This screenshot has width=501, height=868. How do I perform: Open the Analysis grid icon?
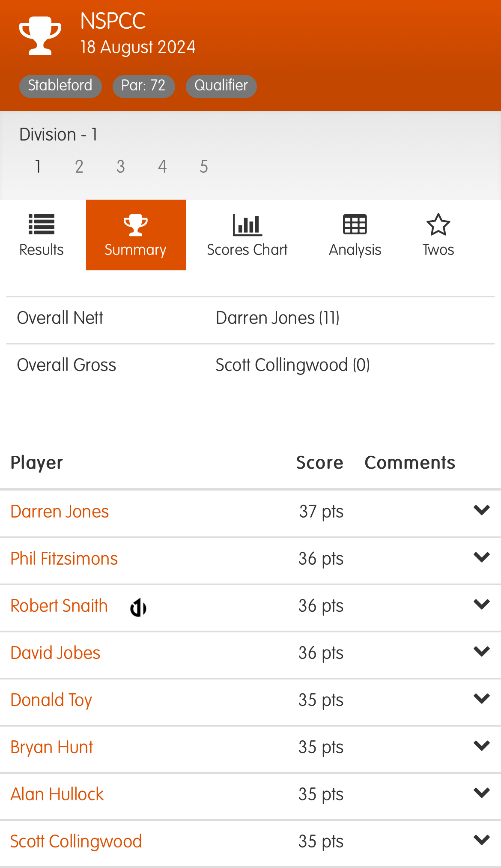click(x=355, y=224)
